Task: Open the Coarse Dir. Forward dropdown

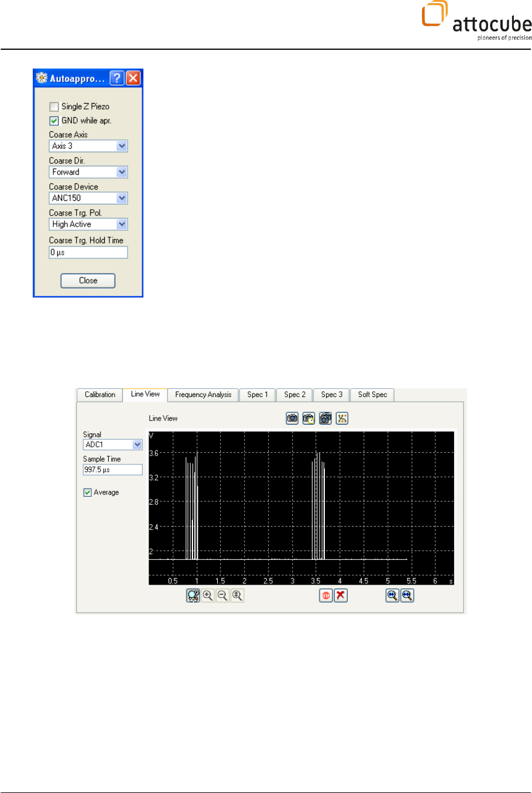Action: 88,172
